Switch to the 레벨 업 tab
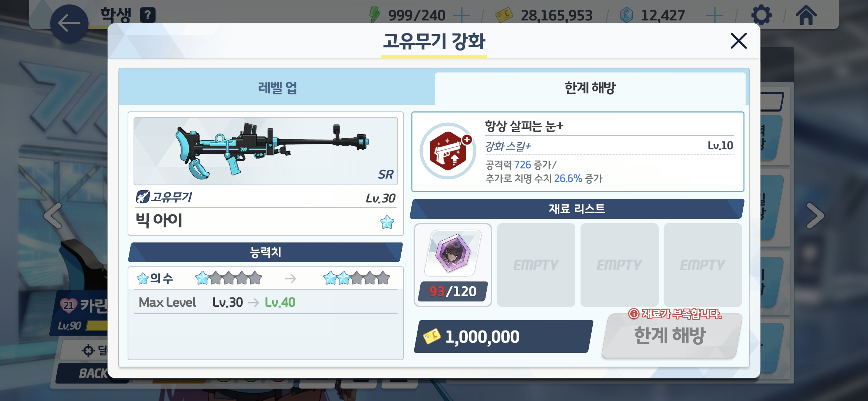868x401 pixels. point(277,88)
